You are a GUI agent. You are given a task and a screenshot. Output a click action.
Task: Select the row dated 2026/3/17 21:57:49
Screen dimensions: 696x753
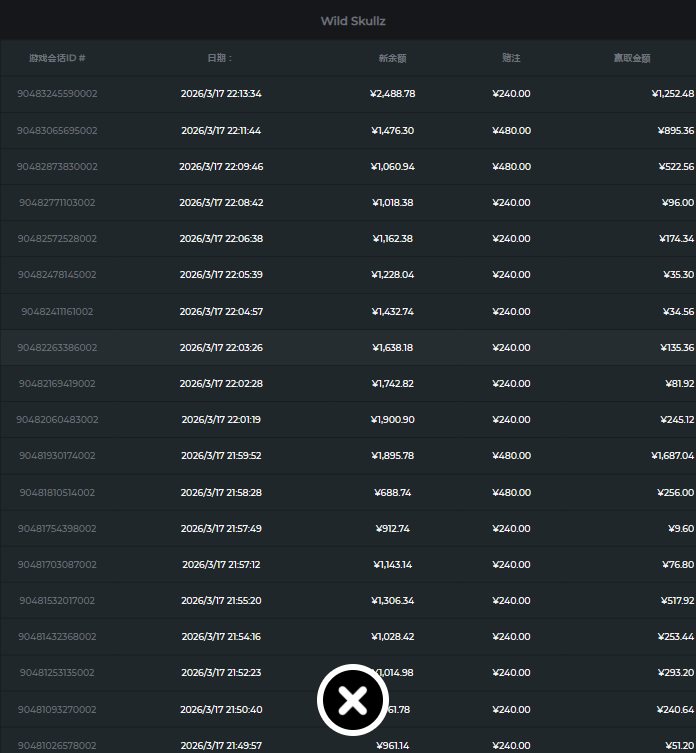(x=221, y=528)
